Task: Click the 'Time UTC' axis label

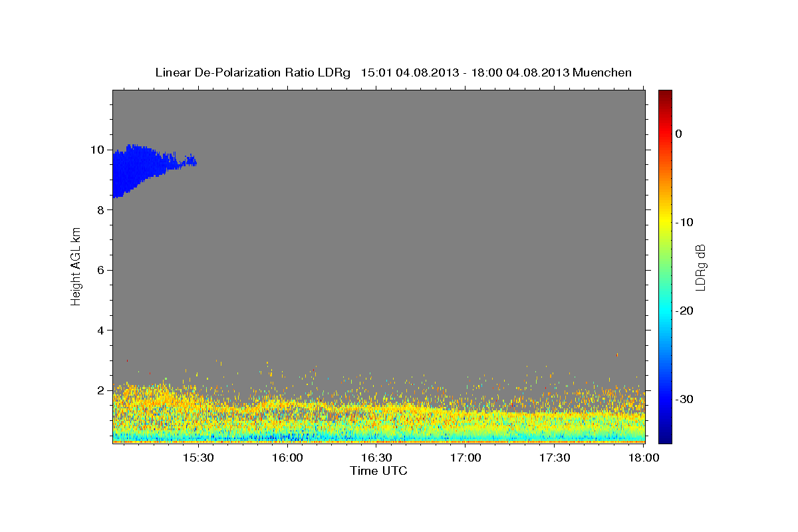Action: coord(378,471)
